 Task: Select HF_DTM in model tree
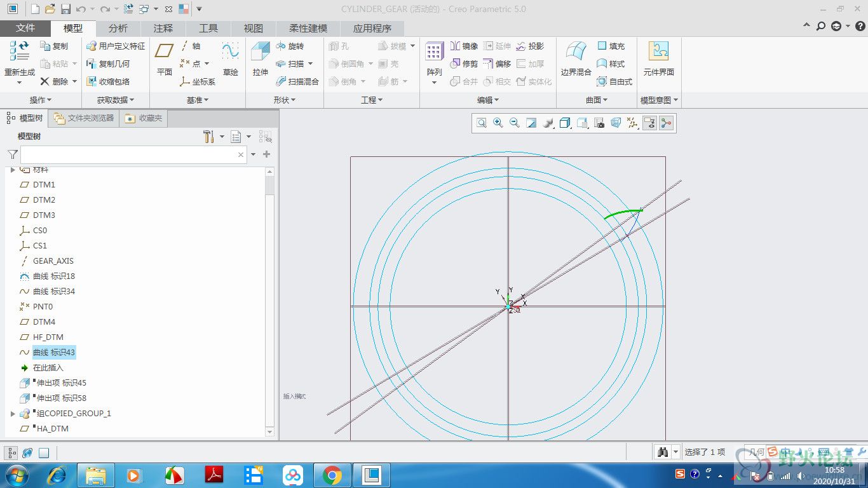[x=48, y=337]
